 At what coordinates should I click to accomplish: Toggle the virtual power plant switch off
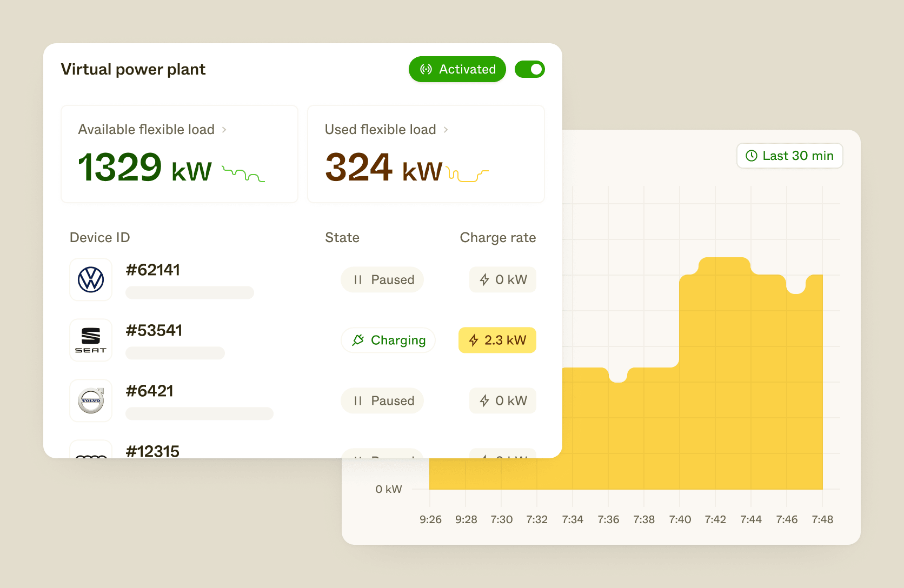tap(530, 69)
